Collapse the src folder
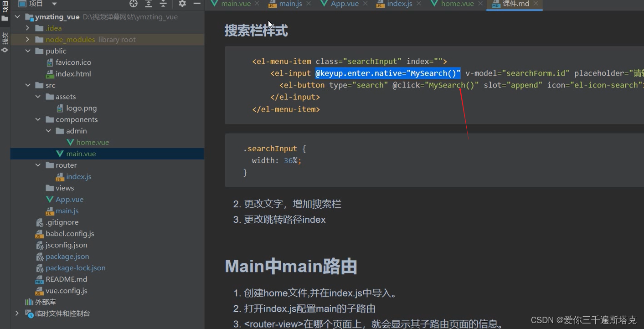 pos(27,85)
